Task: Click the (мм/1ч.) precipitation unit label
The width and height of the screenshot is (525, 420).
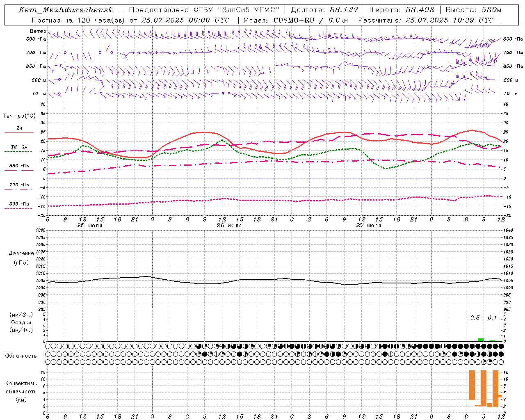Action: point(21,330)
